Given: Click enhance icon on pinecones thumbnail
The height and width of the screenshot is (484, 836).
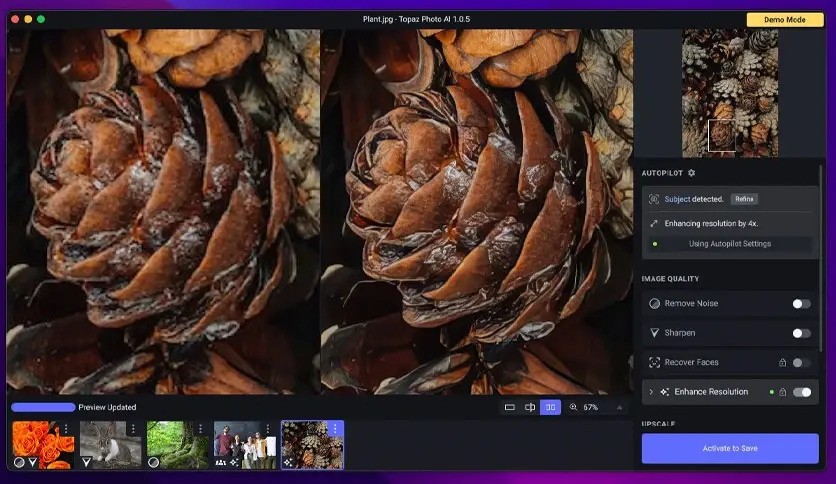Looking at the screenshot, I should point(288,462).
